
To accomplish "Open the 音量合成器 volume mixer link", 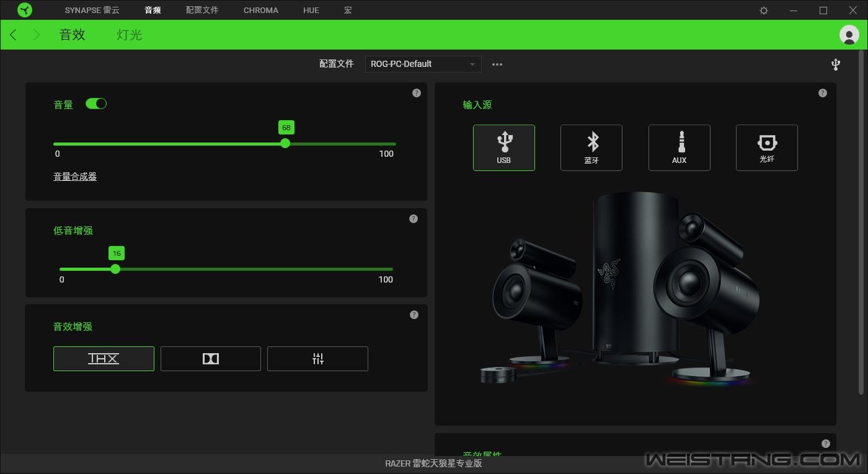I will tap(75, 177).
